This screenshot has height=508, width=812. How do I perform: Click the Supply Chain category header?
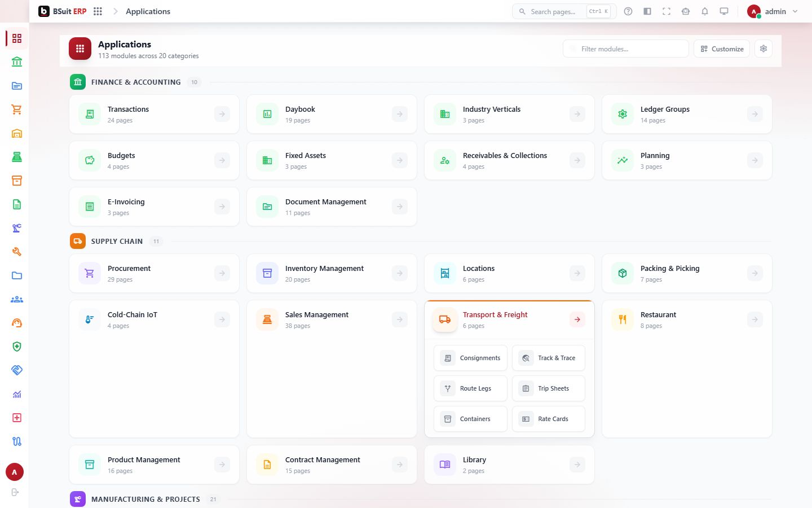pyautogui.click(x=117, y=241)
